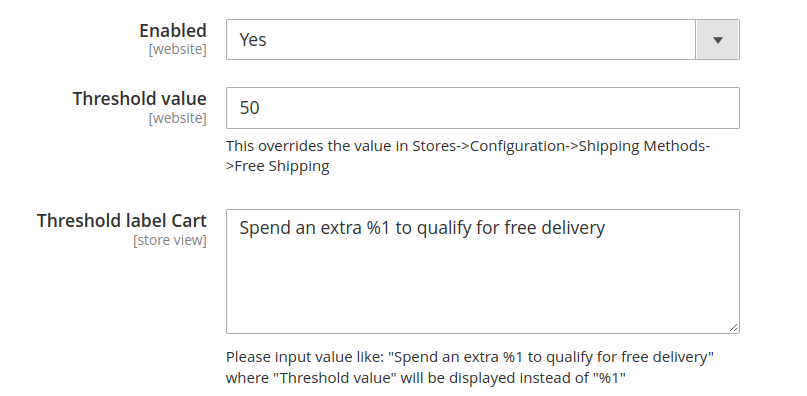Select the Enabled field showing Yes

(483, 40)
